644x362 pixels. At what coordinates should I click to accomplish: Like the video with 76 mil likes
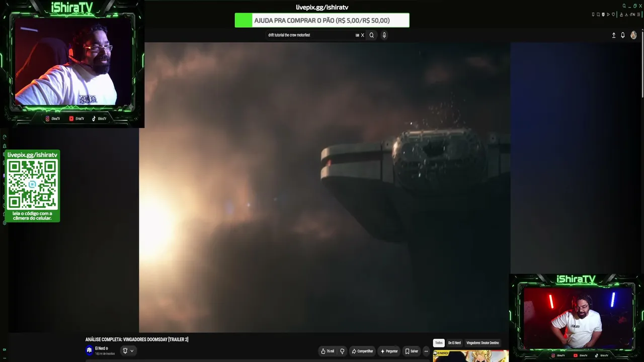coord(328,351)
